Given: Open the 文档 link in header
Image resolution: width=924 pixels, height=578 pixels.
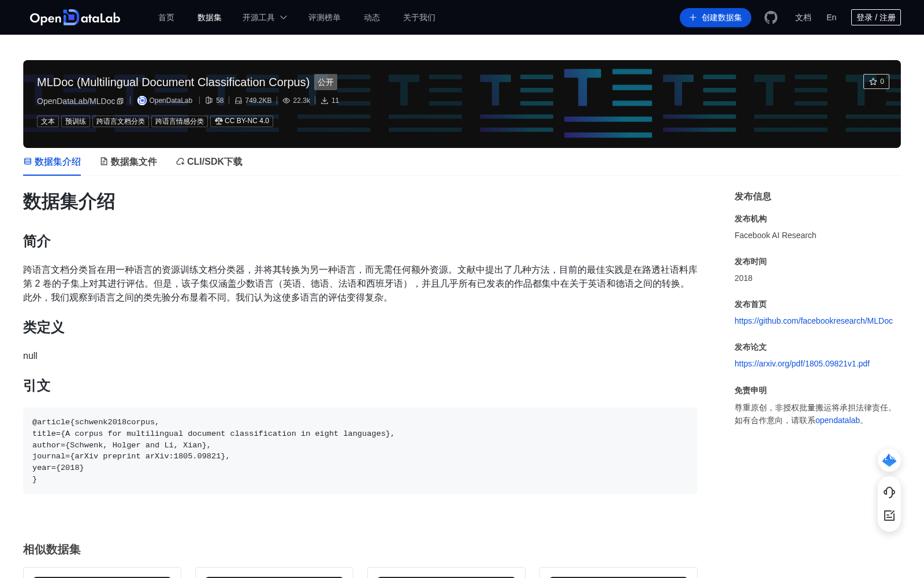Looking at the screenshot, I should 803,17.
